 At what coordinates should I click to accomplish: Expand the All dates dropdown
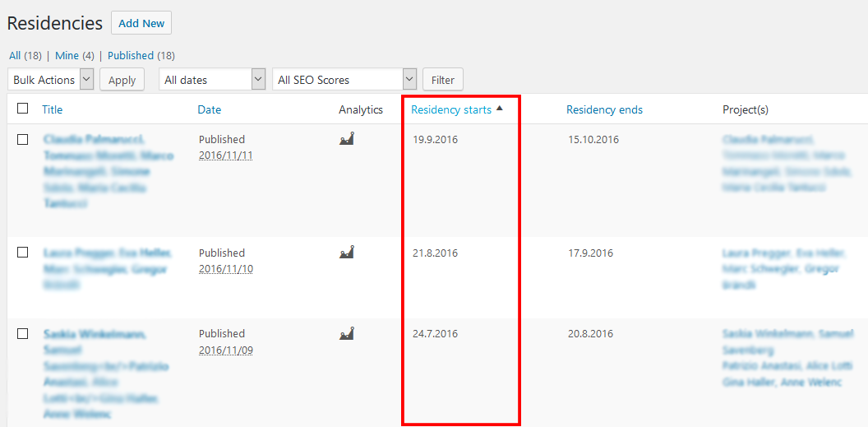click(212, 80)
